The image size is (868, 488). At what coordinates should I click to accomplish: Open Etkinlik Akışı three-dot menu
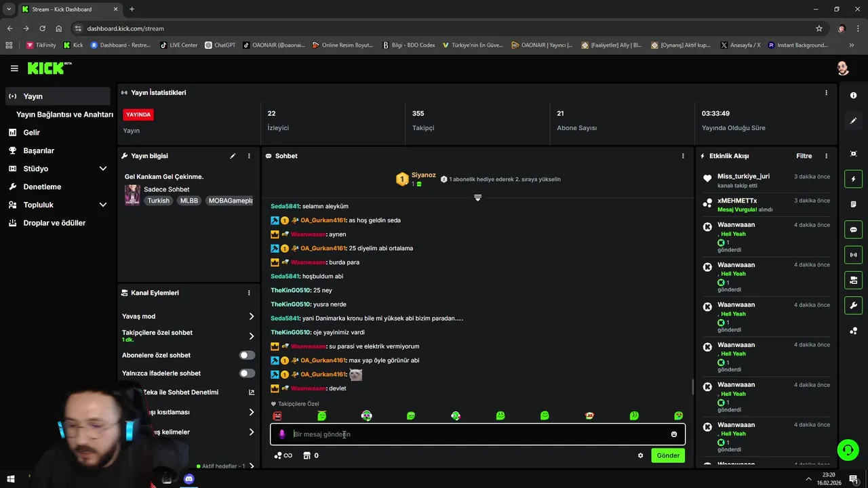pyautogui.click(x=826, y=156)
